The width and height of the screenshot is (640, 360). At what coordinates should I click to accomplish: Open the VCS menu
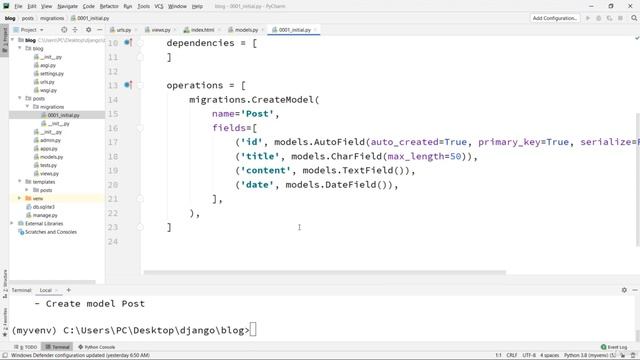[159, 6]
